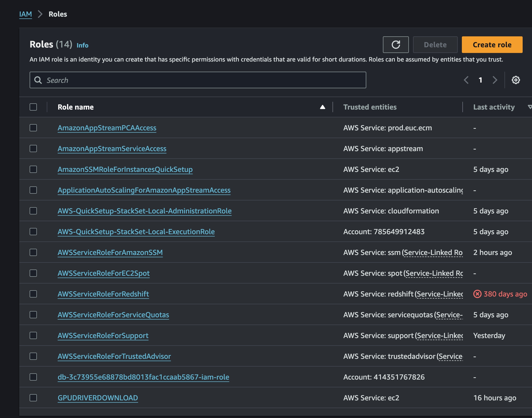Open AWSServiceRoleForRedshift role

[x=103, y=294]
